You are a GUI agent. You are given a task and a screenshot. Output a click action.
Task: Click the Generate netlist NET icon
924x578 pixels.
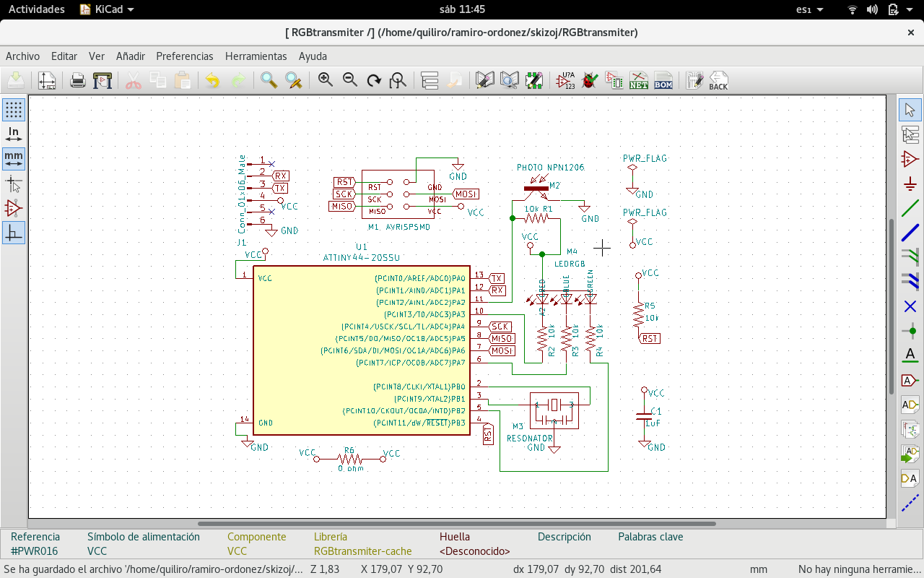(x=638, y=80)
